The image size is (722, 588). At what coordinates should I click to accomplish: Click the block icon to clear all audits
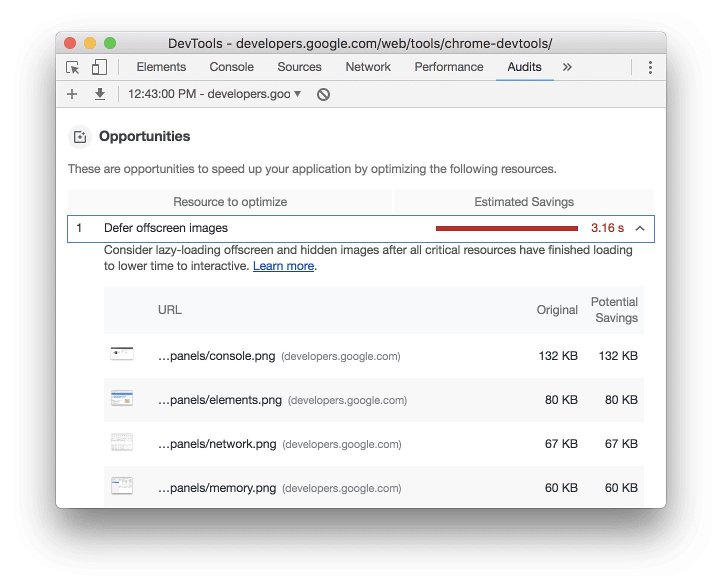click(323, 94)
